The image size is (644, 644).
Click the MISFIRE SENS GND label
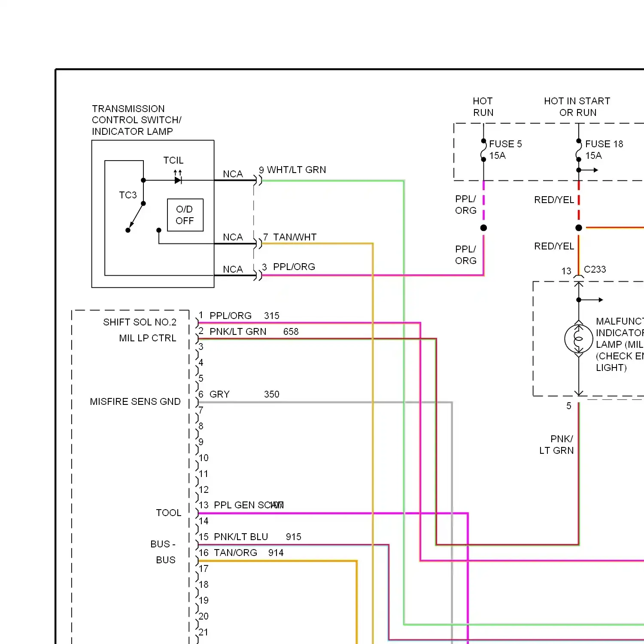[x=135, y=401]
